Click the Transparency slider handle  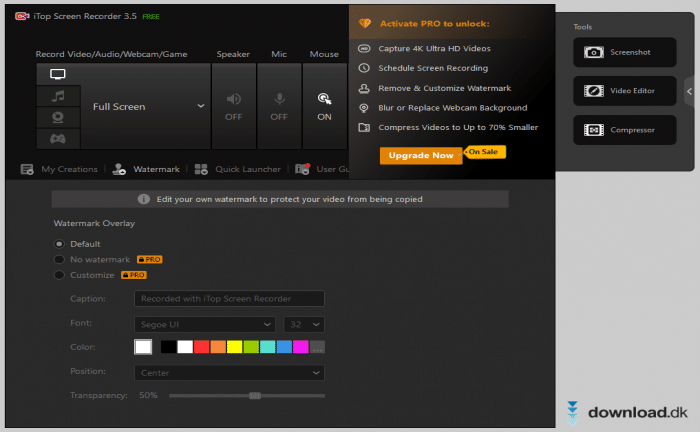[255, 395]
